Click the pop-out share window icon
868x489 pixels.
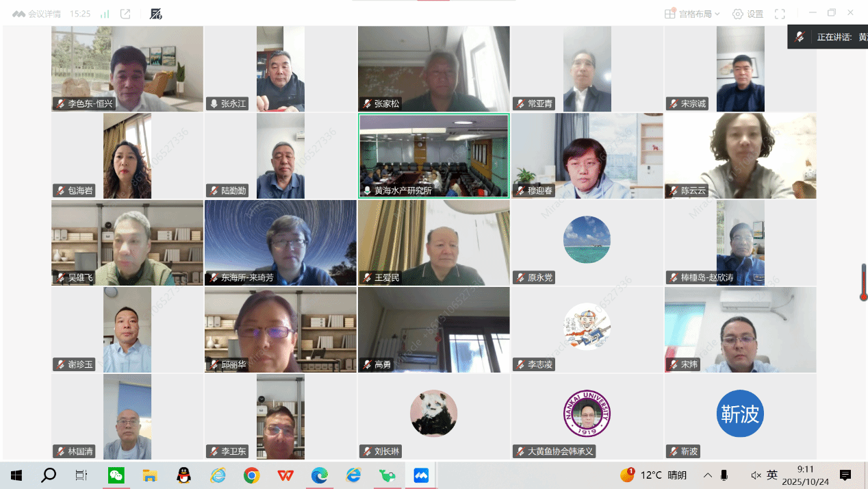coord(125,14)
